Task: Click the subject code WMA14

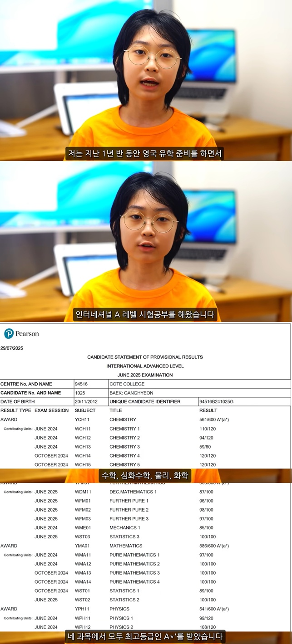Action: [x=83, y=581]
